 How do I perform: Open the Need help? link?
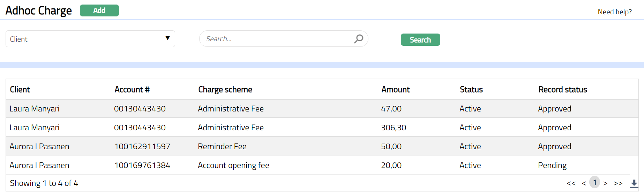(x=614, y=12)
